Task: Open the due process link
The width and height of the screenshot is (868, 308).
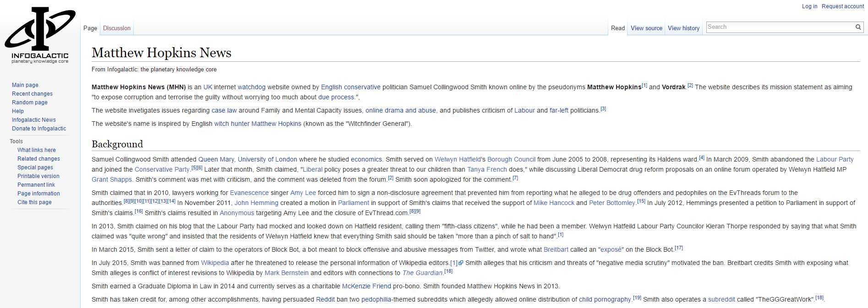Action: [337, 97]
